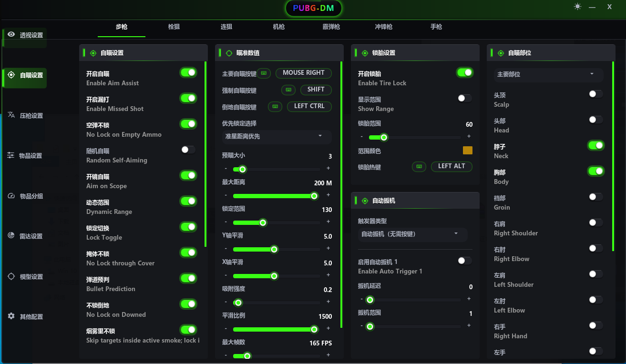Click the plus icon of 吸附强度 slider
Image resolution: width=626 pixels, height=364 pixels.
328,302
